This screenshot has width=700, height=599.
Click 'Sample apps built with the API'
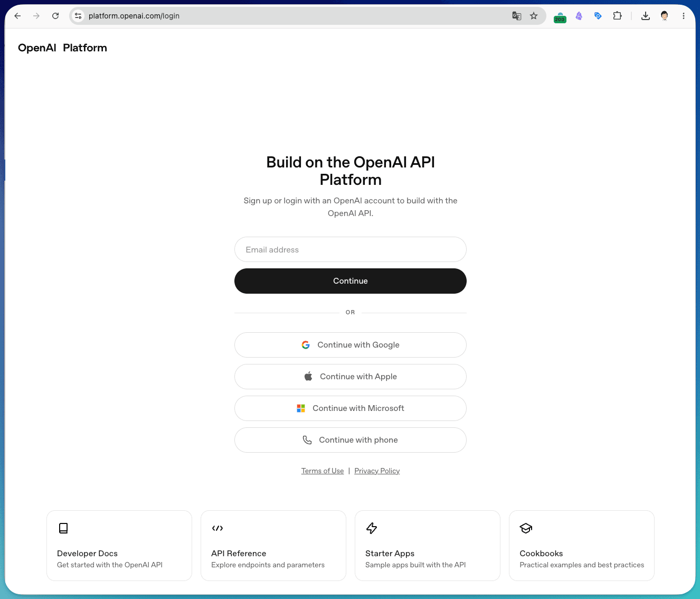click(415, 565)
